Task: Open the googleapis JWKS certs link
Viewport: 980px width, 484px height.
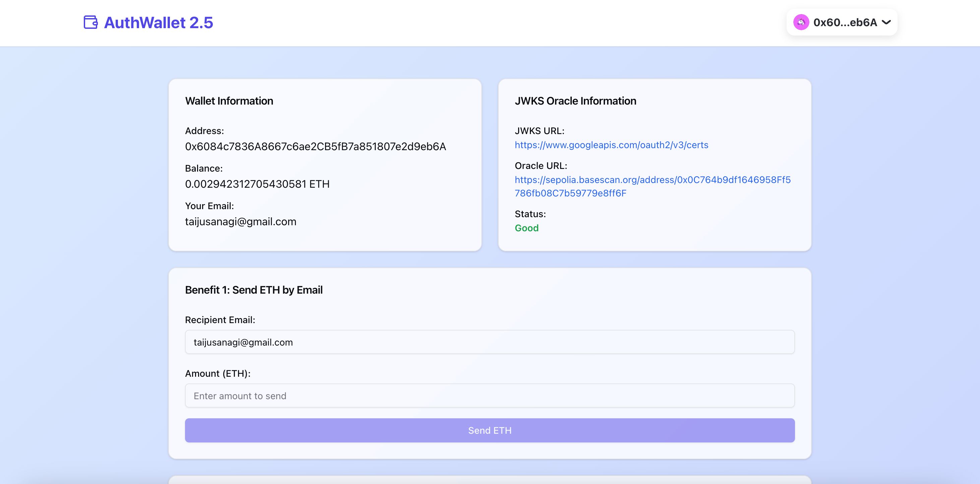Action: (x=611, y=145)
